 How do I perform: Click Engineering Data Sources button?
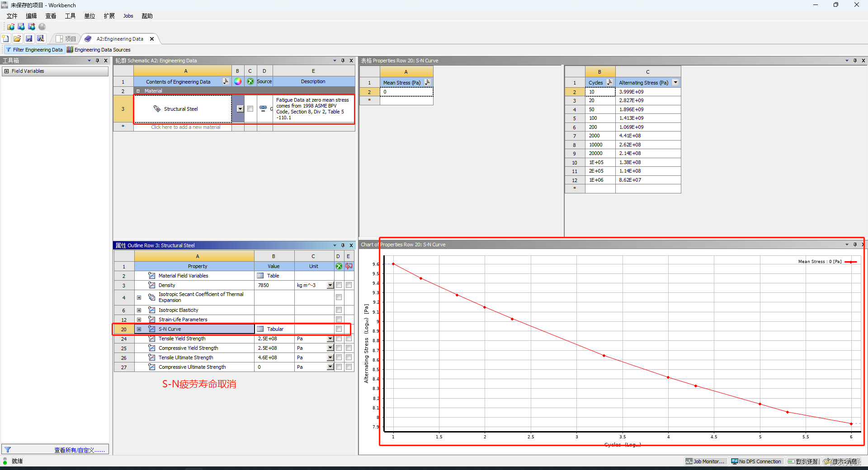click(99, 50)
